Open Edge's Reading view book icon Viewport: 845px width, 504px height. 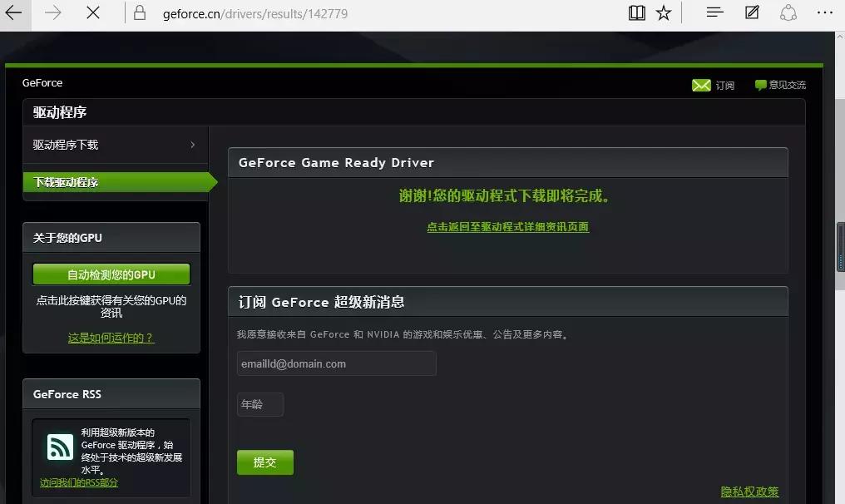point(635,12)
